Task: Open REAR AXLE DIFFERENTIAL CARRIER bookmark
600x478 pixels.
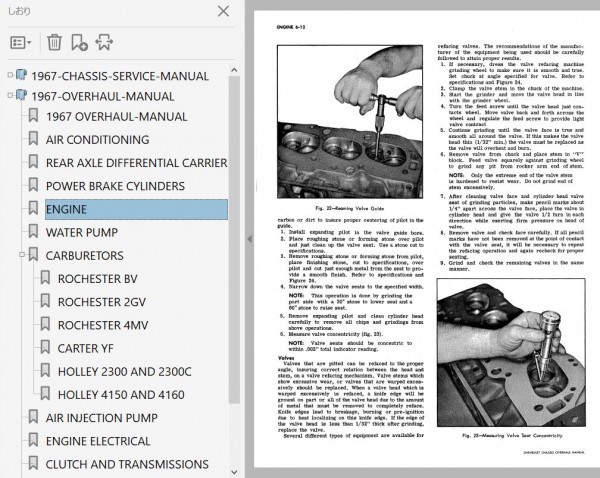Action: click(x=137, y=163)
